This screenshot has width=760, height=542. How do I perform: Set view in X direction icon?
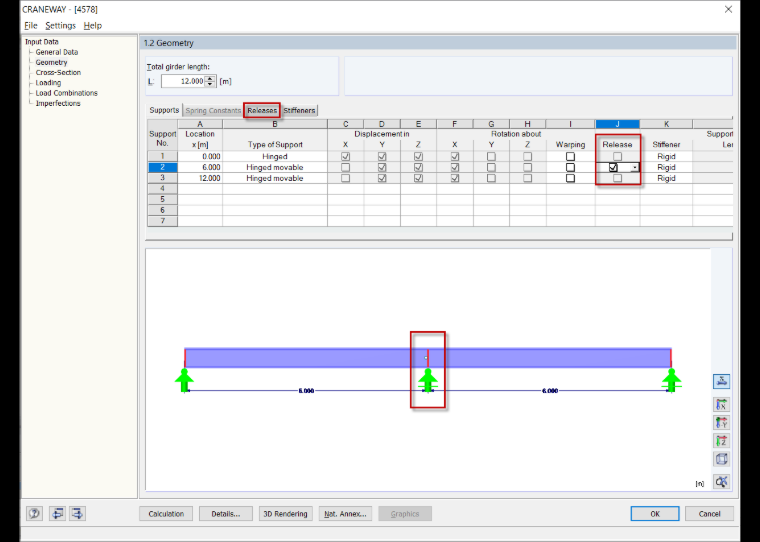coord(721,404)
